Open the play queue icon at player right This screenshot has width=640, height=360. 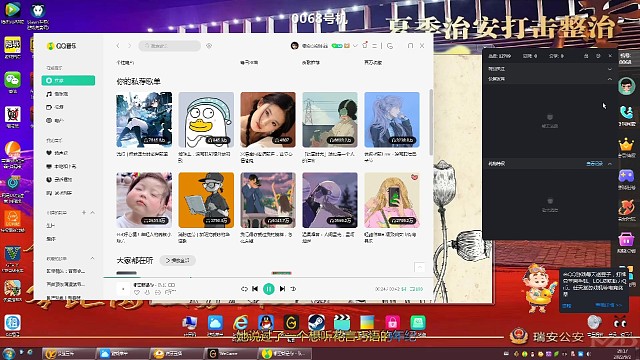pos(416,289)
